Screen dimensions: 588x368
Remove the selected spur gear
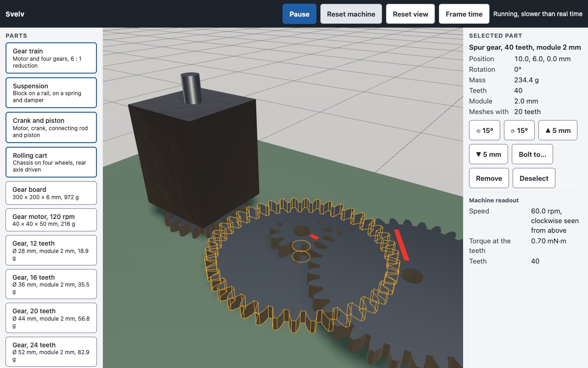[489, 178]
